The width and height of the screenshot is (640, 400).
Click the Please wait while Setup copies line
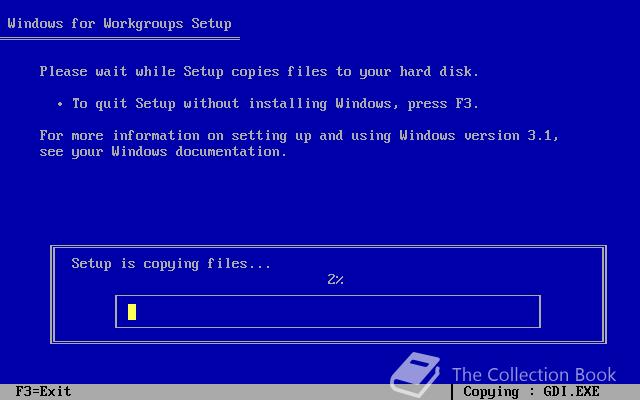[x=259, y=72]
